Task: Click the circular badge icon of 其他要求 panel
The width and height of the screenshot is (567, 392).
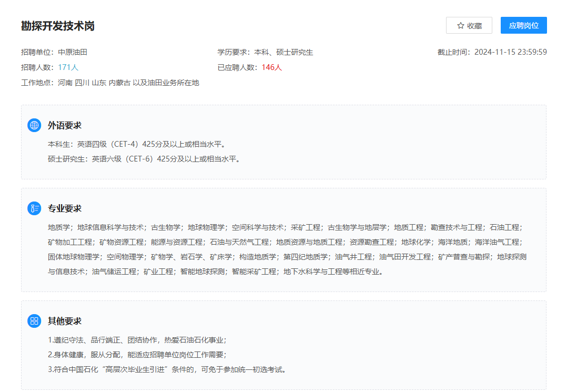Action: 34,320
